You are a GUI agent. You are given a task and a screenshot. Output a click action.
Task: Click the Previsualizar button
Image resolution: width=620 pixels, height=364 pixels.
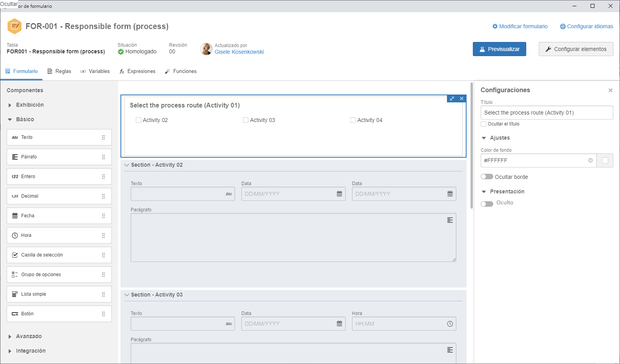500,49
